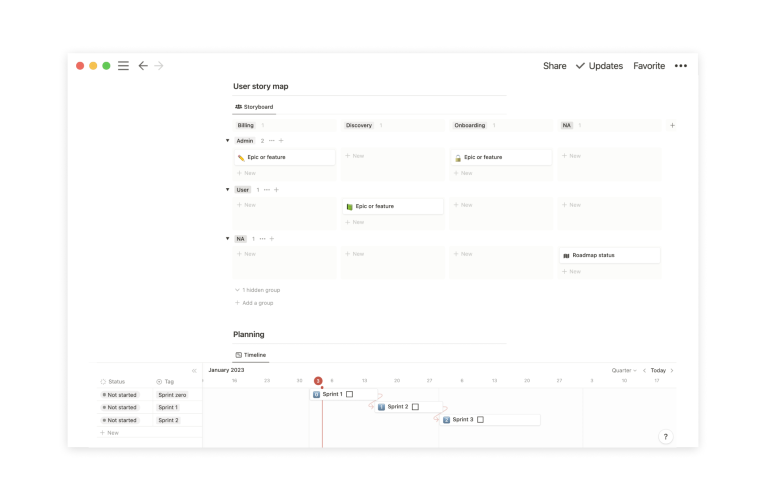This screenshot has height=500, width=766.
Task: Add New card under Roadmap status
Action: point(572,272)
